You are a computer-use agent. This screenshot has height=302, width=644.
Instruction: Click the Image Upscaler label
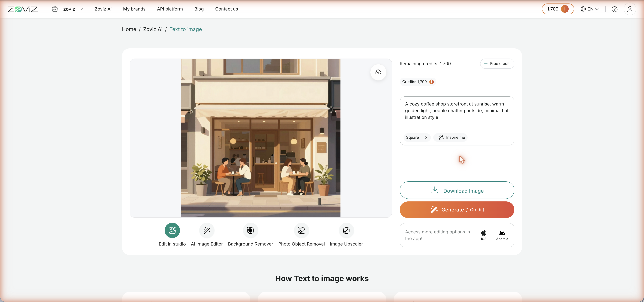(346, 244)
